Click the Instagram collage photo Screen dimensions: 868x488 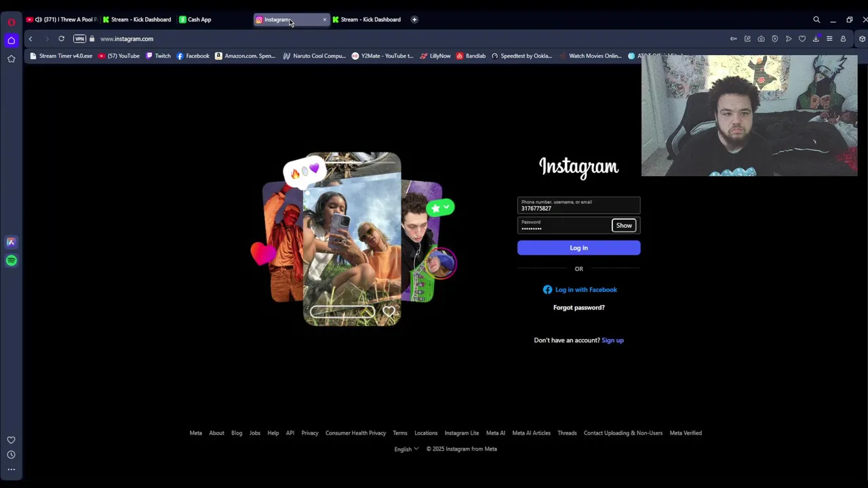point(353,239)
